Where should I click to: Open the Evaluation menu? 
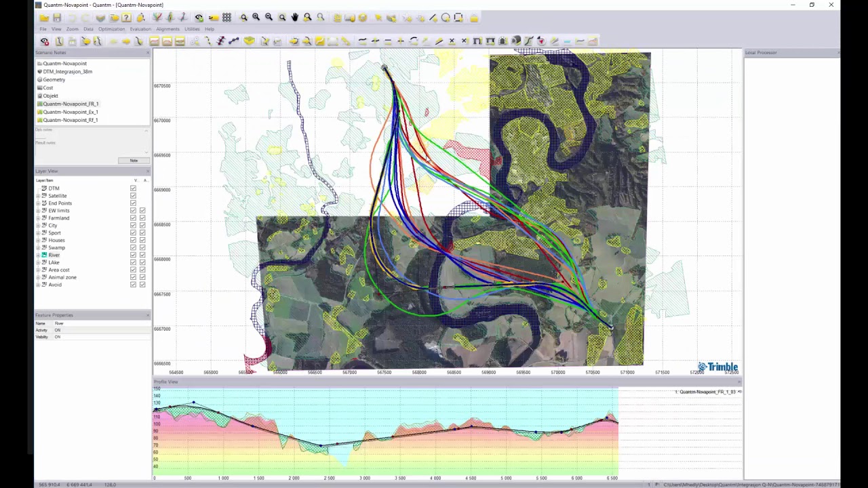(140, 29)
